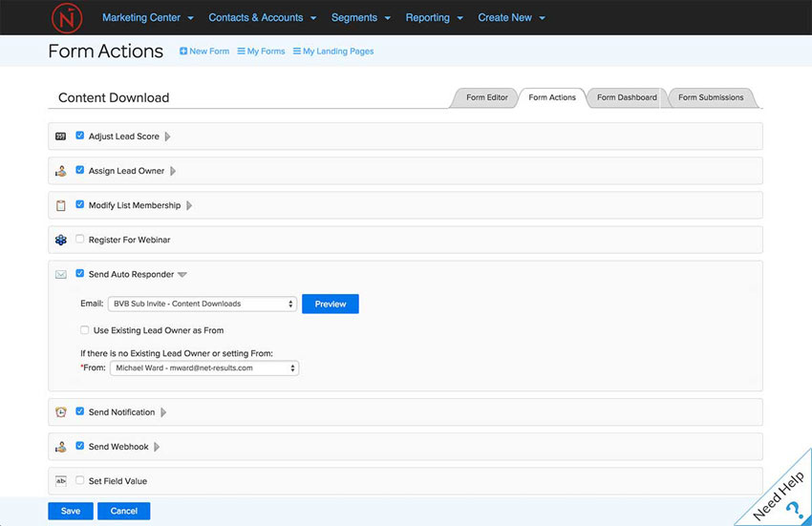Click the Send Notification alarm icon
This screenshot has height=526, width=812.
pos(60,412)
